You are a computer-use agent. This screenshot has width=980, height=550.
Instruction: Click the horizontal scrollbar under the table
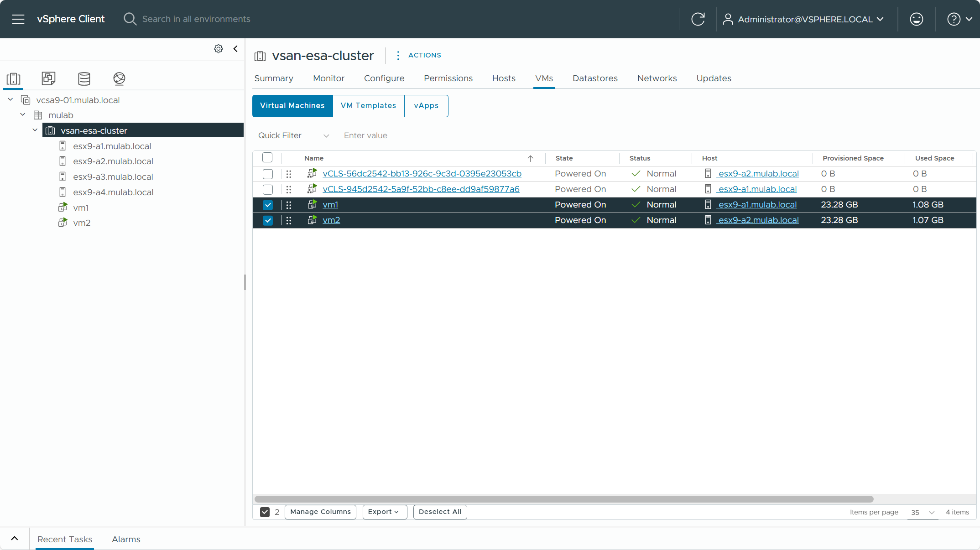(x=563, y=499)
